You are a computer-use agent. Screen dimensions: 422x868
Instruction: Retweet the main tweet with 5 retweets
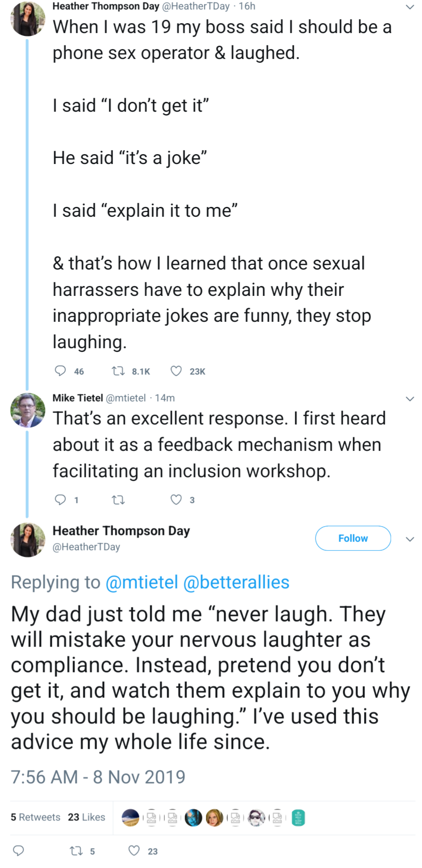coord(75,851)
